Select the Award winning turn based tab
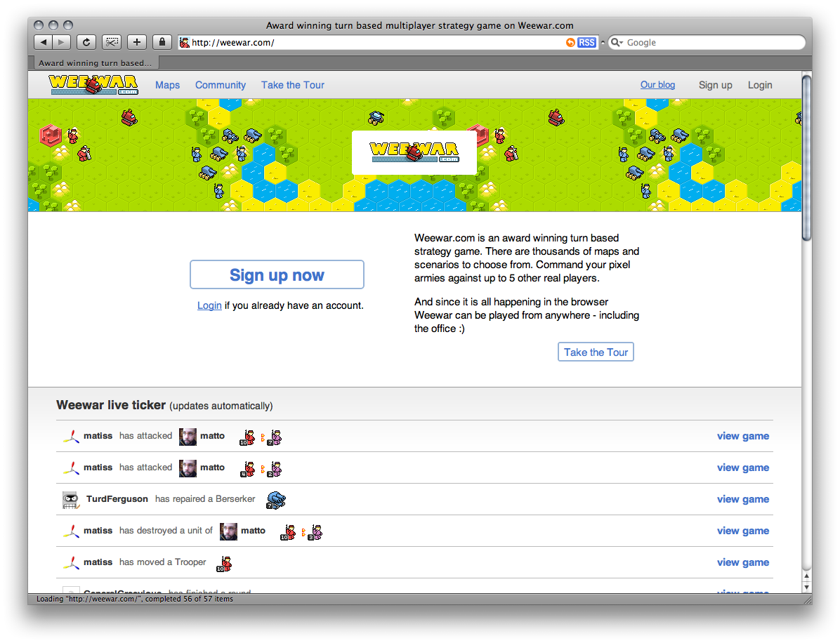840x643 pixels. (95, 62)
